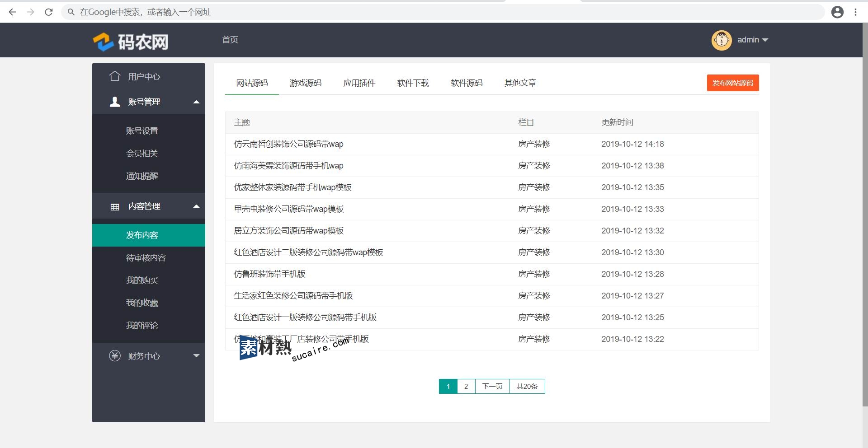Image resolution: width=868 pixels, height=448 pixels.
Task: Switch to the 其他文章 tab
Action: [x=520, y=83]
